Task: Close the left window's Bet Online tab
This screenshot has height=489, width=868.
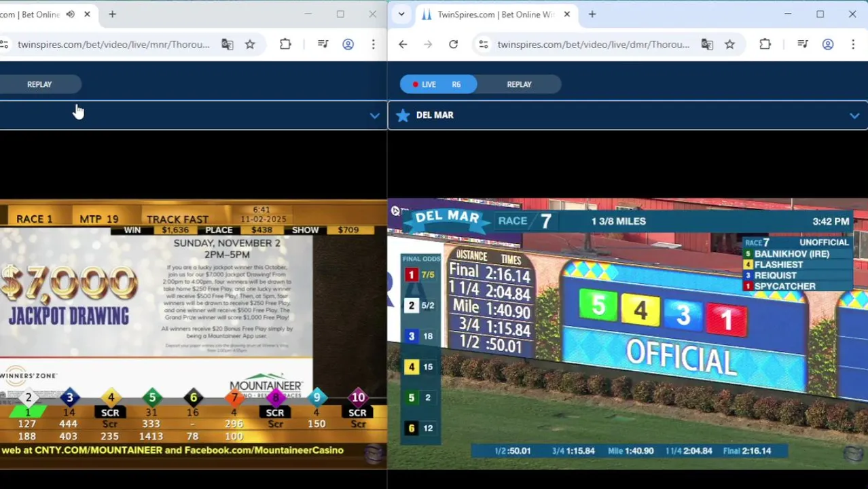Action: (87, 14)
